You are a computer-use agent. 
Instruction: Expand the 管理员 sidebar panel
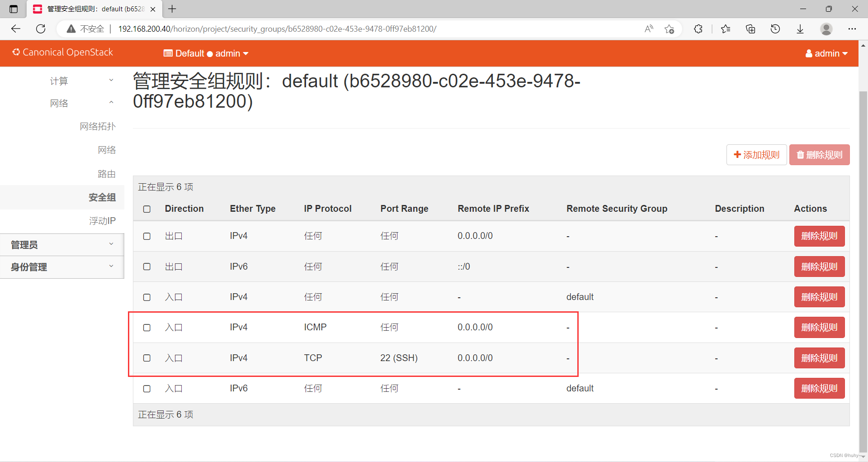[62, 245]
